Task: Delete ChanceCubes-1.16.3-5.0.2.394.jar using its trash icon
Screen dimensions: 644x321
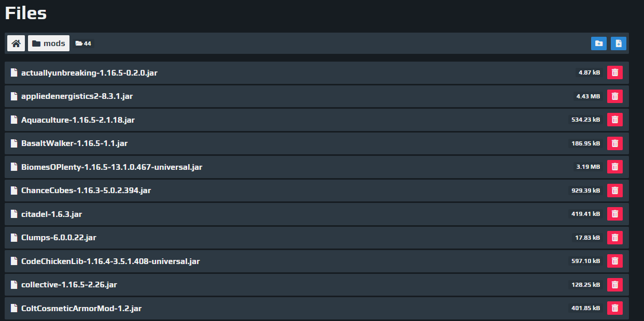Action: click(615, 191)
